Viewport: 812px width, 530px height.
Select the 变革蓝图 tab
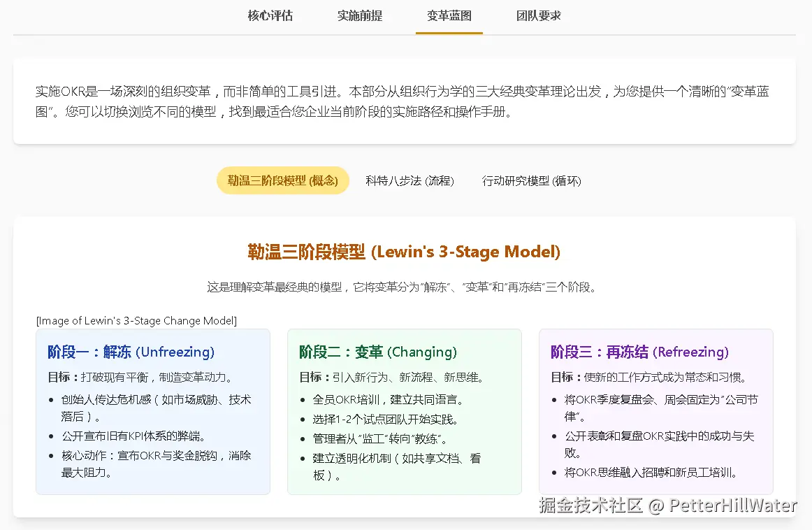click(449, 15)
